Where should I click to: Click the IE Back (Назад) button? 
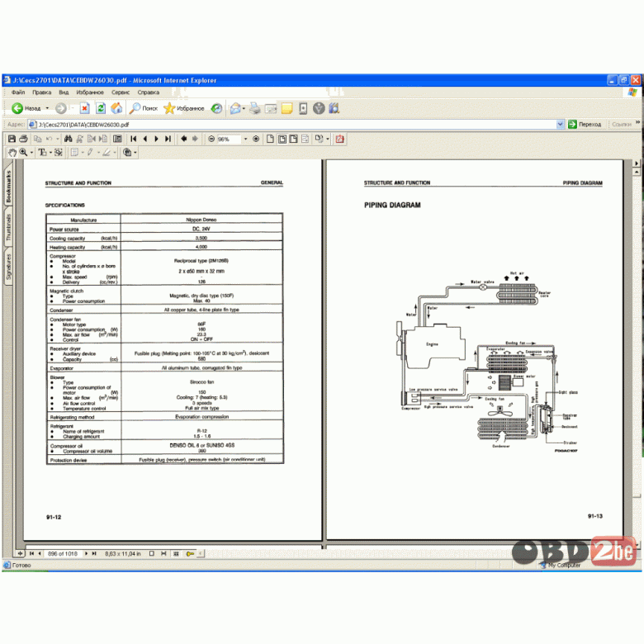(26, 108)
